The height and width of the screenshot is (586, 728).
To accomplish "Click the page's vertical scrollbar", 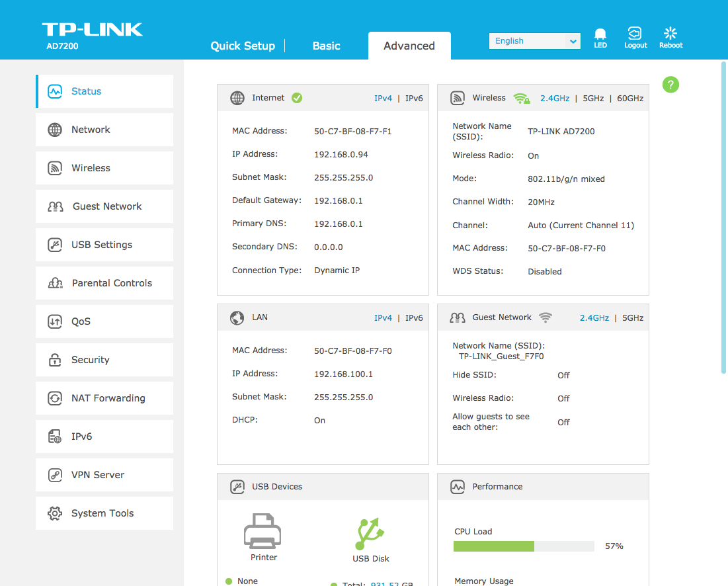I will click(x=722, y=218).
